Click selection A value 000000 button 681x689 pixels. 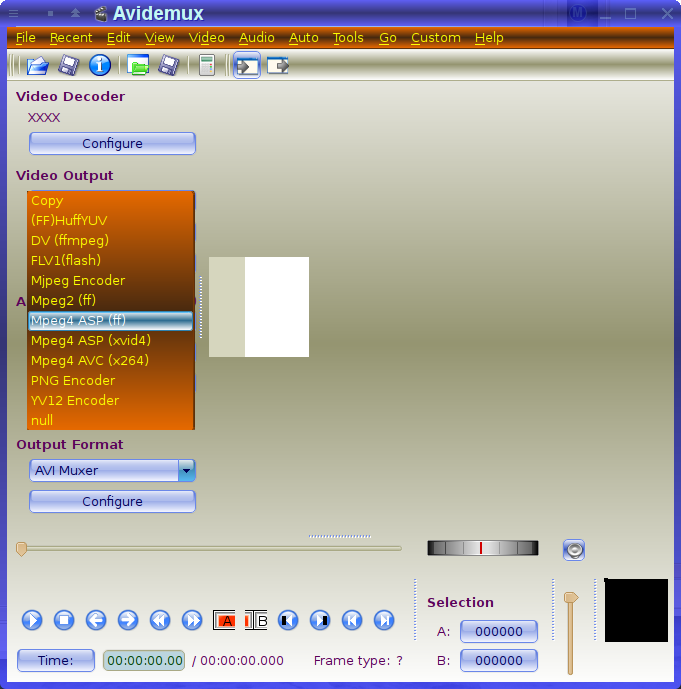499,631
